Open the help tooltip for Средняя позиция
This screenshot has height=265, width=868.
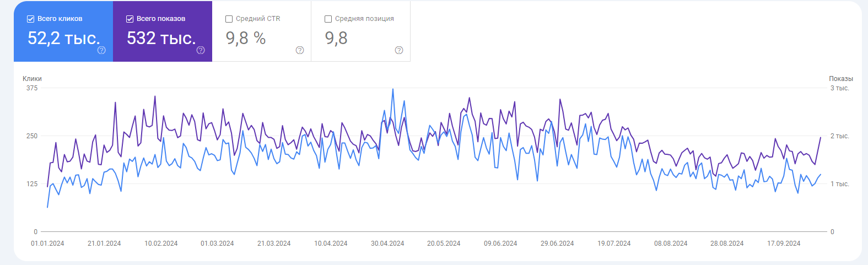tap(399, 50)
